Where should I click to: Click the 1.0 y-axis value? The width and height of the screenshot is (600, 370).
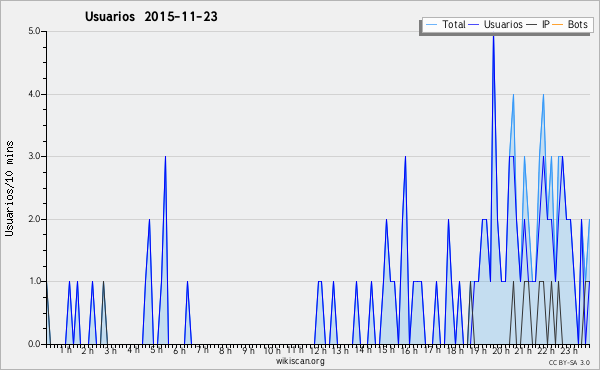pyautogui.click(x=34, y=282)
